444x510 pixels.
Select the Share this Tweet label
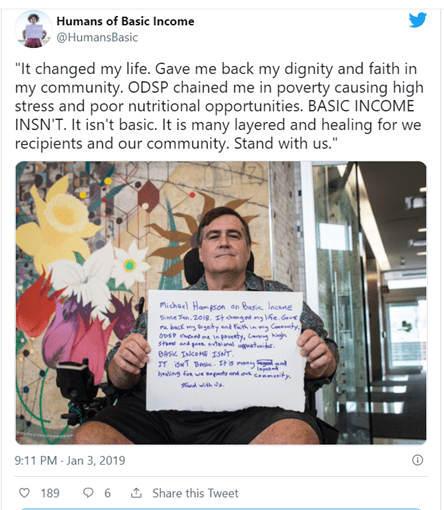pyautogui.click(x=195, y=493)
